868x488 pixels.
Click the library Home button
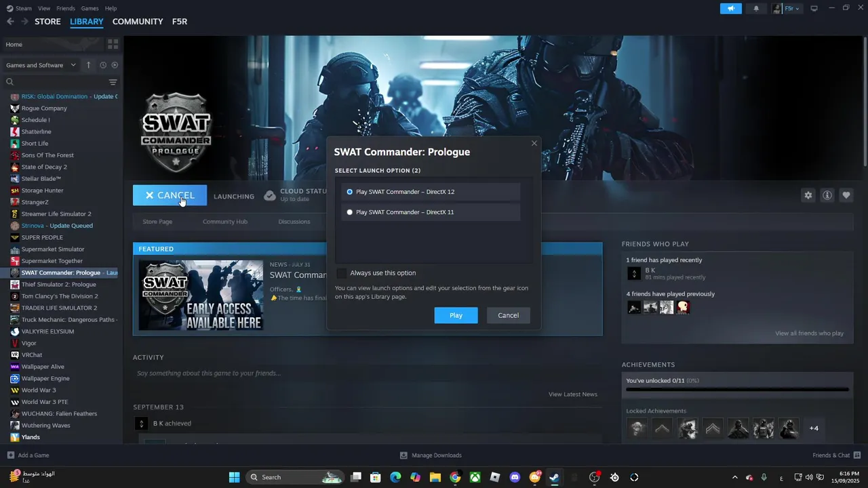pyautogui.click(x=52, y=44)
